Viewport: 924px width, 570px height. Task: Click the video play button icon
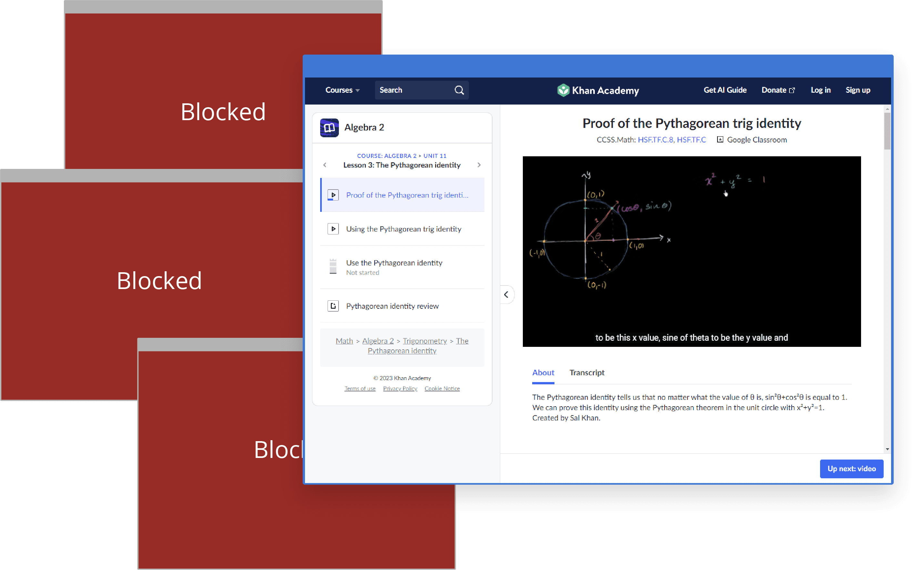coord(333,194)
